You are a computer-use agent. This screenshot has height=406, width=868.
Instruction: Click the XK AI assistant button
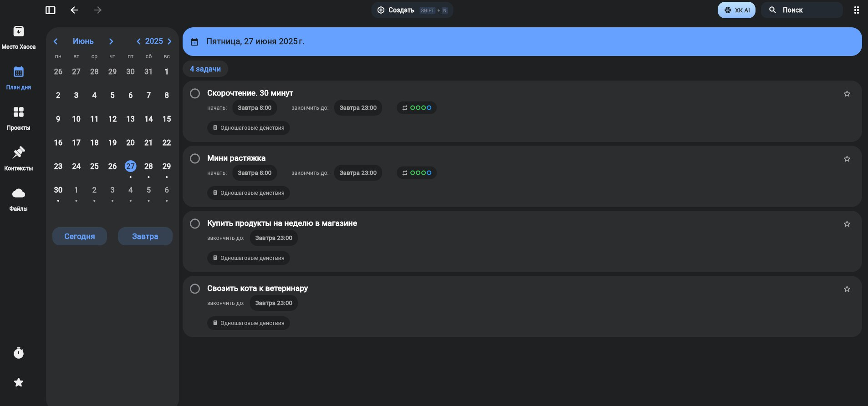pyautogui.click(x=736, y=10)
